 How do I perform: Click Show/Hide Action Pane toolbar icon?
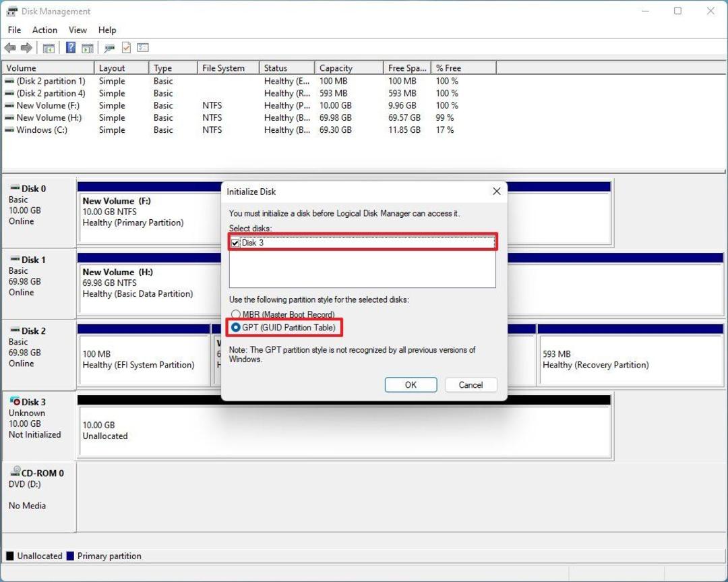coord(87,47)
